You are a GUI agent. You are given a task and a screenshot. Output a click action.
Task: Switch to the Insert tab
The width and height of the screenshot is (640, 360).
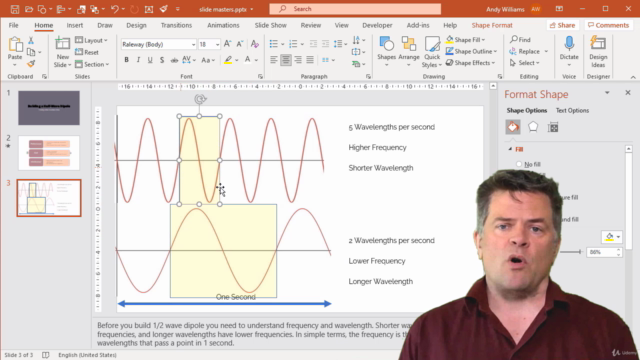[75, 25]
